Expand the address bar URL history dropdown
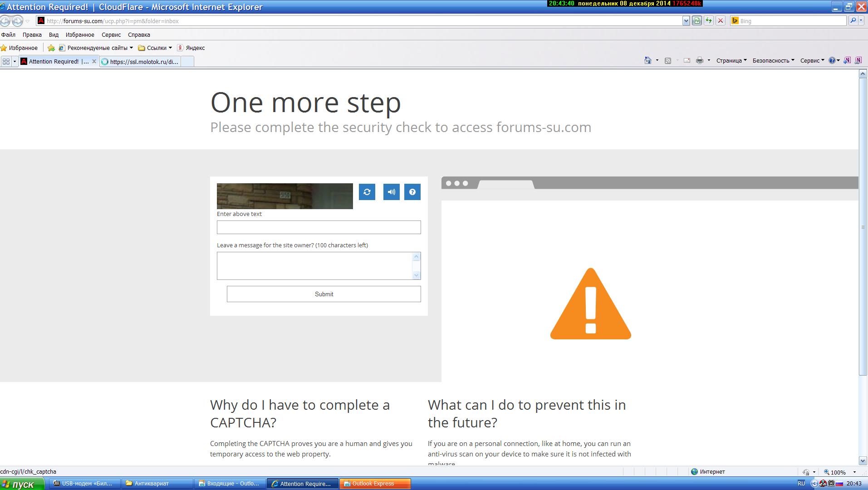Viewport: 868px width, 490px height. pyautogui.click(x=686, y=21)
